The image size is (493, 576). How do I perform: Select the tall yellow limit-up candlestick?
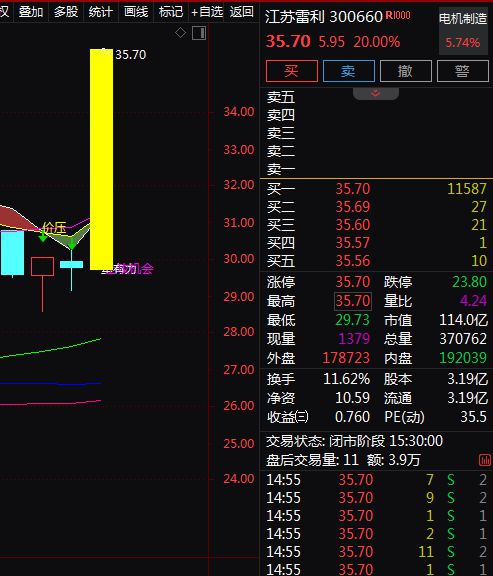(x=101, y=159)
